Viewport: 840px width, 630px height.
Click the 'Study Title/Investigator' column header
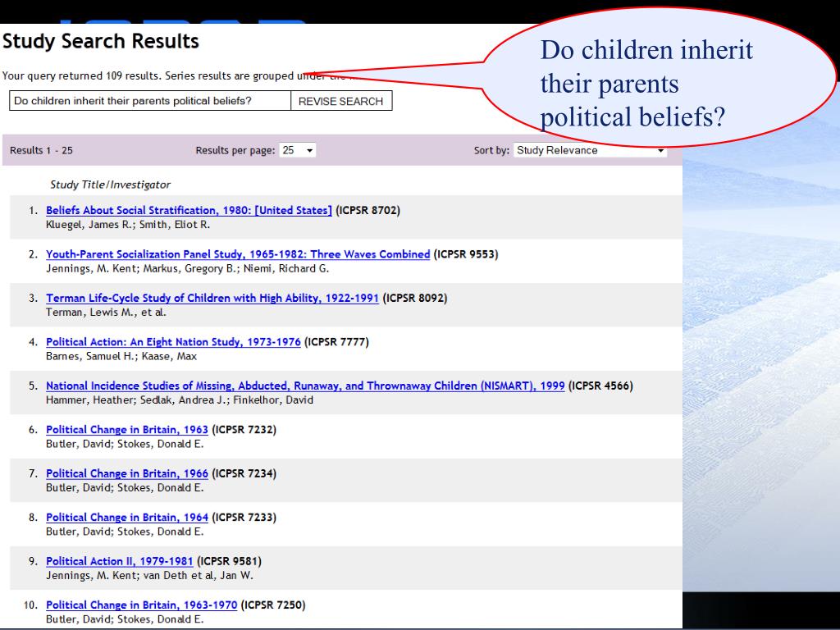coord(111,185)
